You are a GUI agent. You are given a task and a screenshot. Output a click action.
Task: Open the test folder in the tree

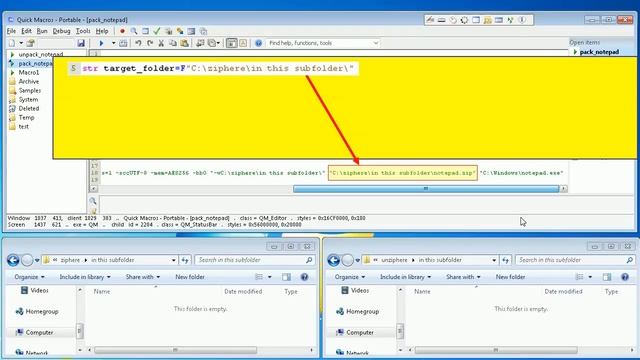(24, 126)
